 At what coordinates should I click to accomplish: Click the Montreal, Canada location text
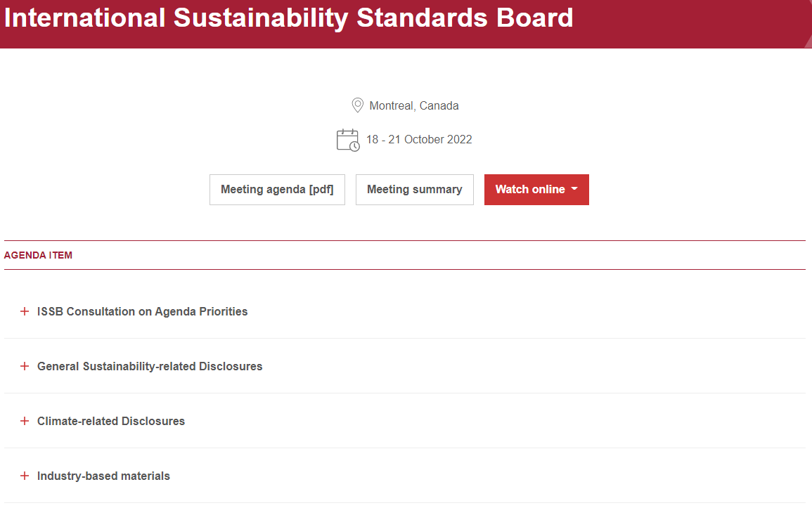(x=414, y=105)
